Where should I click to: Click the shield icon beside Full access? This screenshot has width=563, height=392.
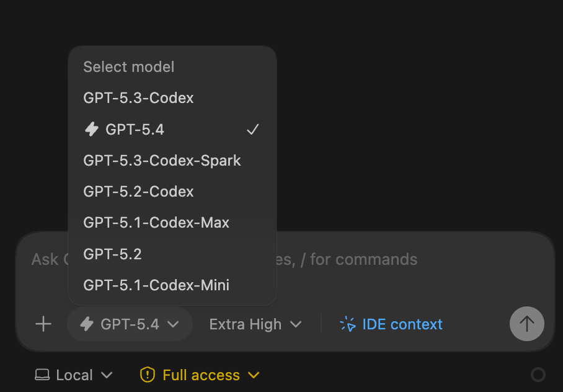click(x=148, y=375)
